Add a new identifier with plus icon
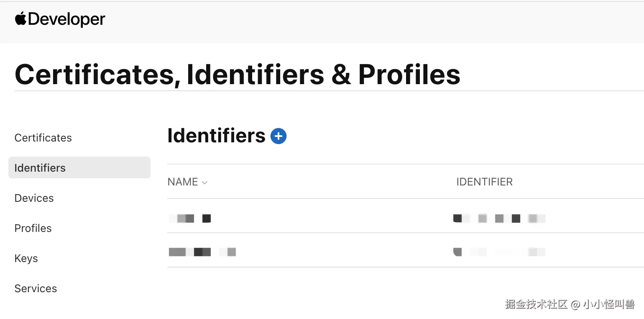Screen dimensions: 644x319 click(x=279, y=136)
